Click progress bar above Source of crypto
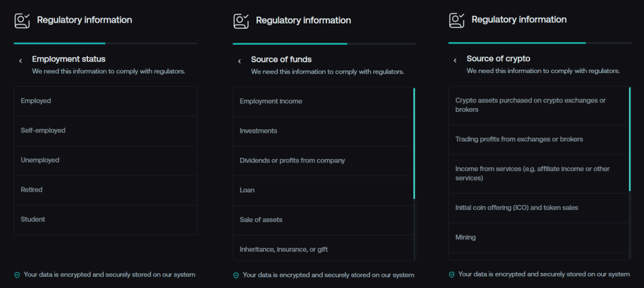Screen dimensions: 644x288 coord(540,43)
